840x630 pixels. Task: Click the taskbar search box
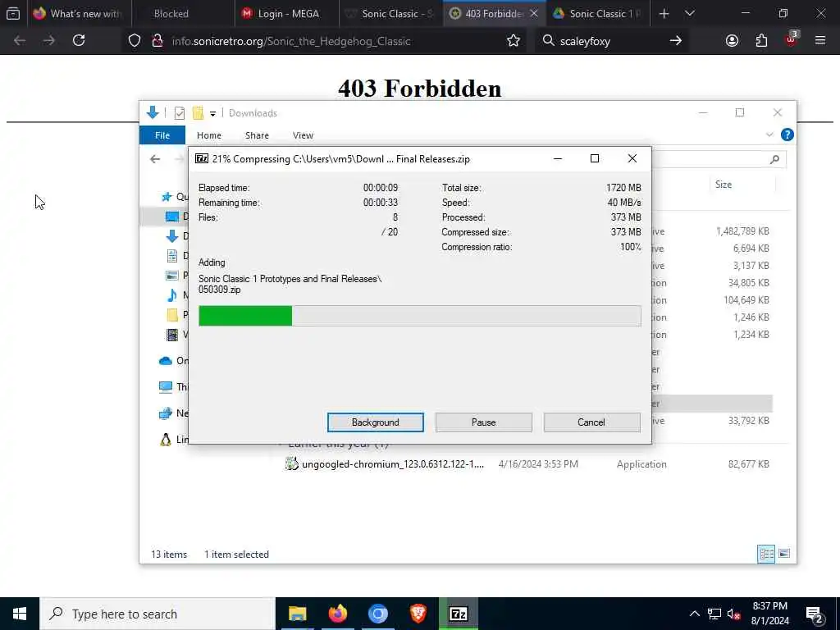click(157, 614)
